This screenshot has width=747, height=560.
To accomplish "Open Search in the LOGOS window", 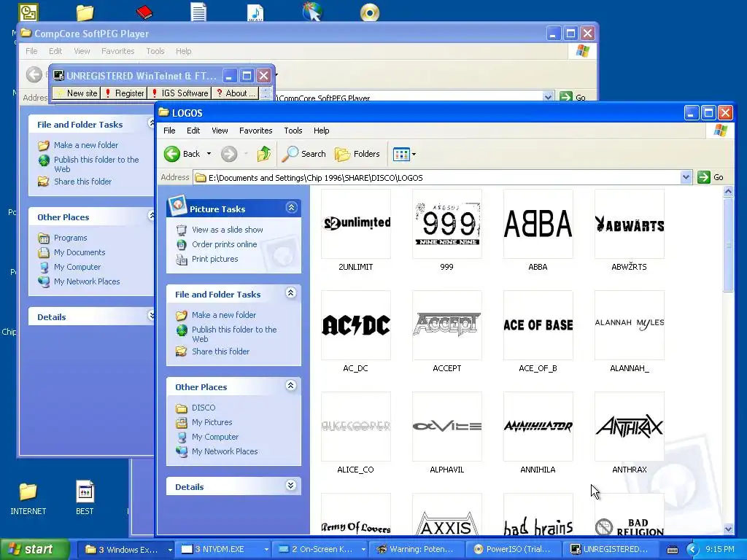I will coord(303,154).
